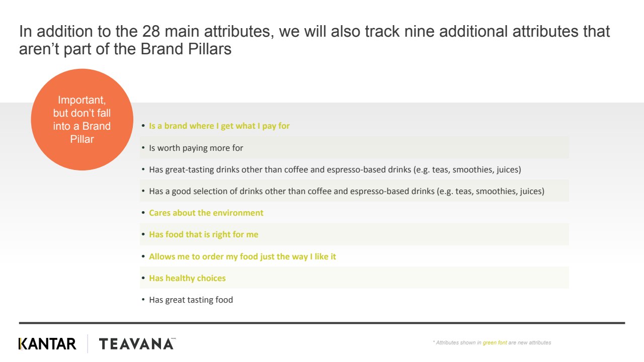Click the "Is worth paying more for" row

tap(196, 148)
